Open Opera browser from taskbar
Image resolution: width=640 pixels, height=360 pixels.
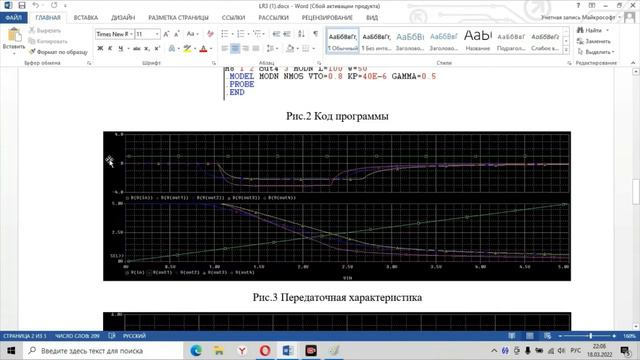[x=265, y=351]
